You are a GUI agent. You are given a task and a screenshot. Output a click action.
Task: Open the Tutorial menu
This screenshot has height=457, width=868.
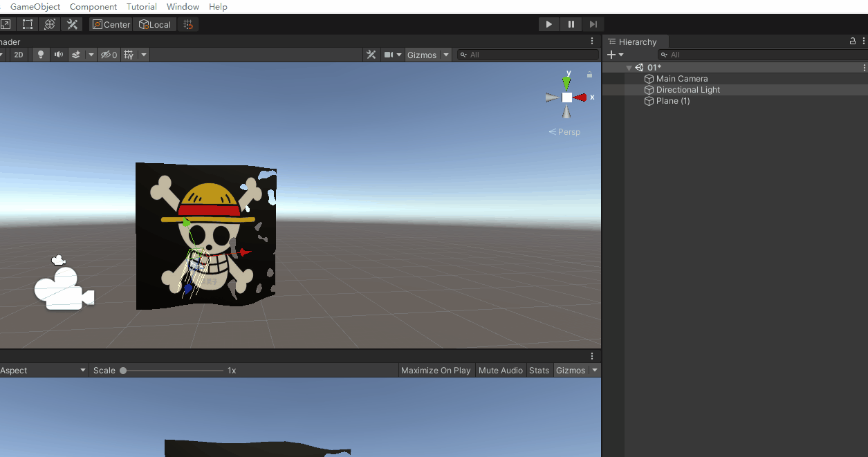[x=142, y=6]
